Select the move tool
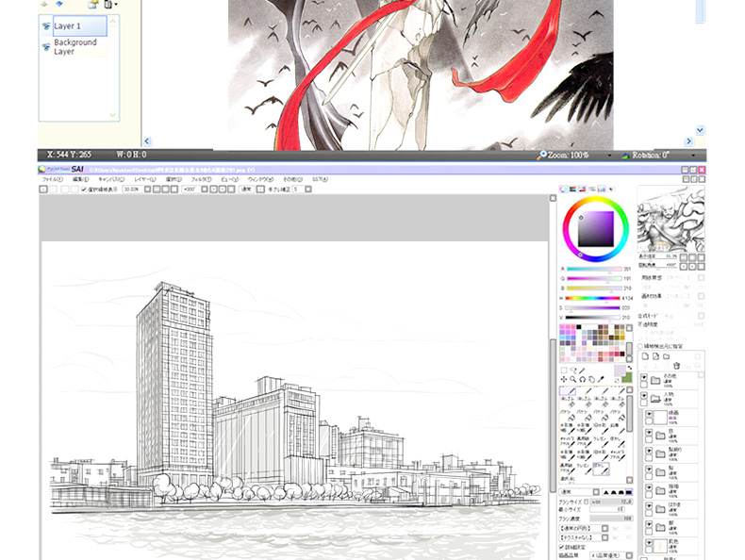The height and width of the screenshot is (560, 745). 564,380
